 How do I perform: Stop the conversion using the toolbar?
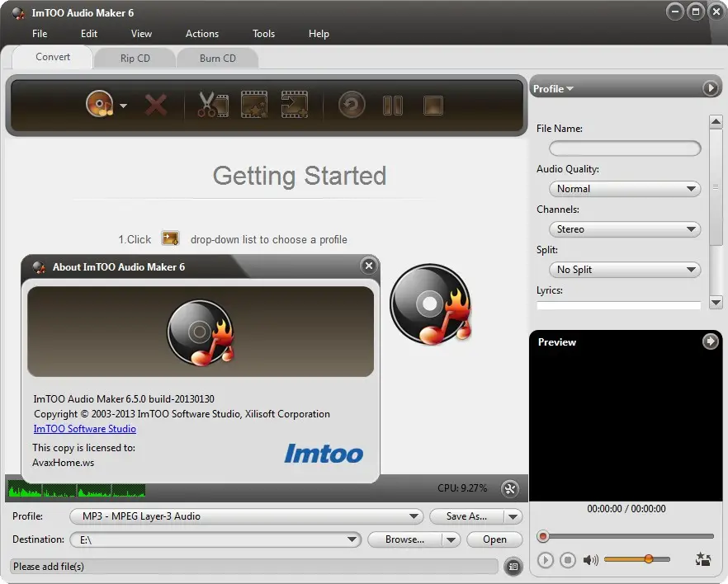click(x=433, y=106)
